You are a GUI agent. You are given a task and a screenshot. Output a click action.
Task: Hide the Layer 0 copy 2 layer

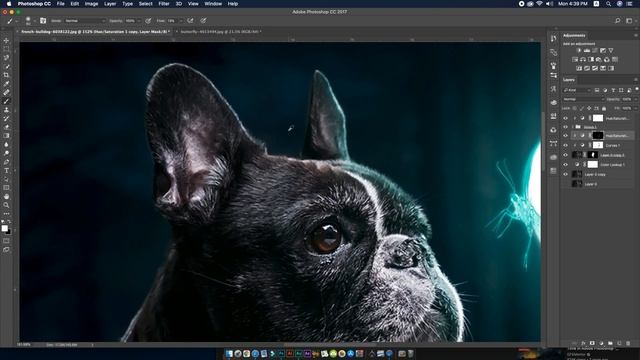tap(565, 155)
